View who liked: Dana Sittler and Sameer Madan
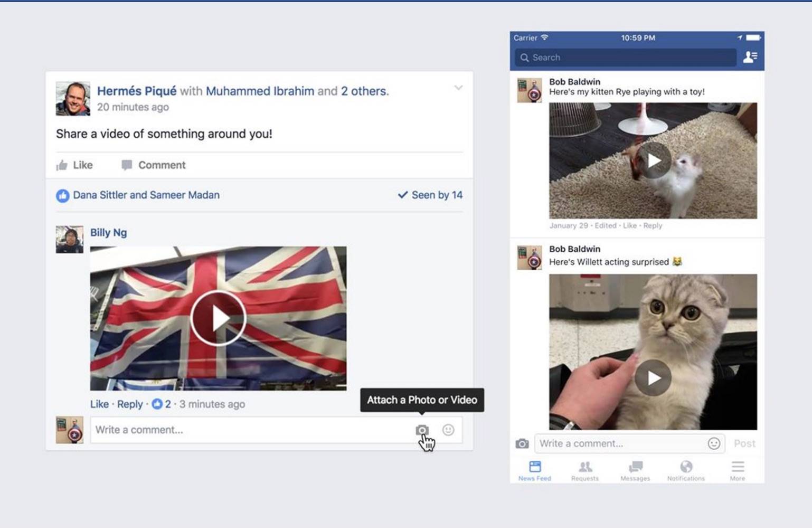The width and height of the screenshot is (812, 531). coord(146,195)
